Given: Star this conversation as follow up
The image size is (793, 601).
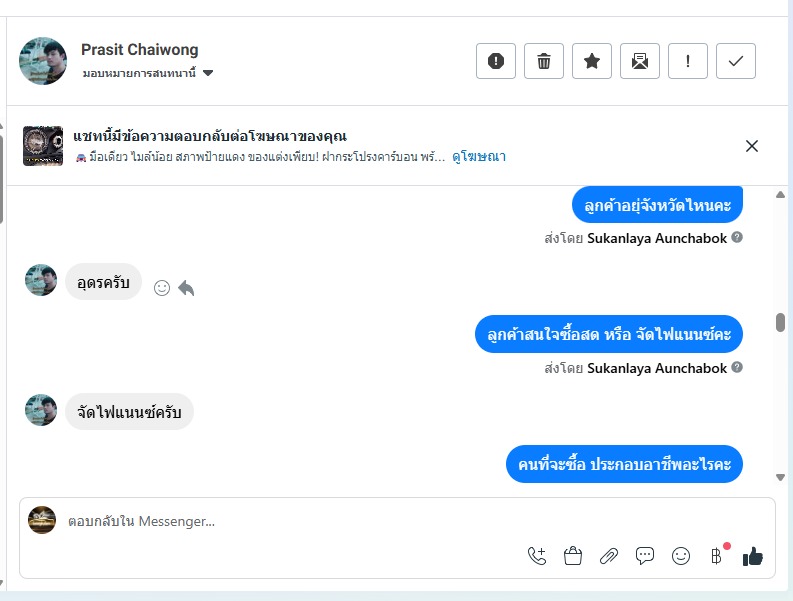Looking at the screenshot, I should (592, 61).
